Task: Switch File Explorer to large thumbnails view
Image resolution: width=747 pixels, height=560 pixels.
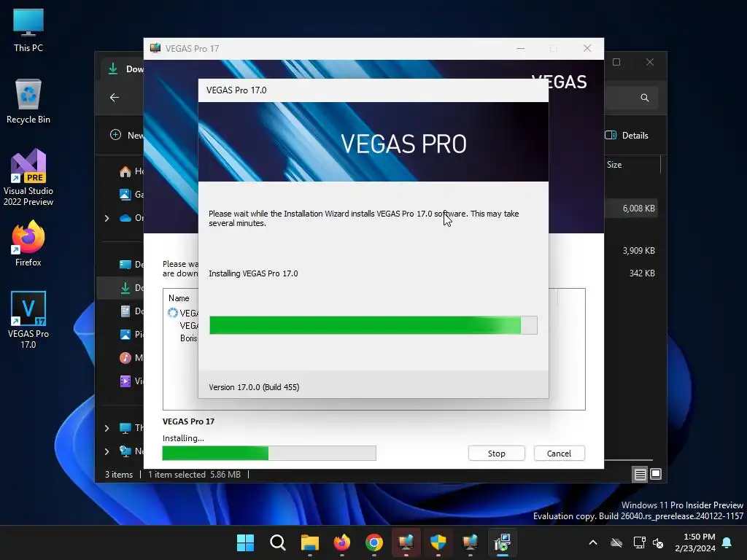Action: coord(656,474)
